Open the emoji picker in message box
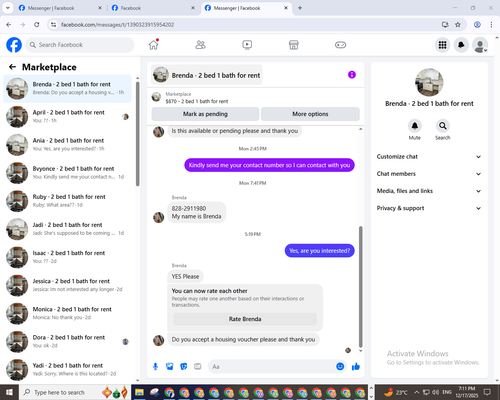 pos(340,367)
